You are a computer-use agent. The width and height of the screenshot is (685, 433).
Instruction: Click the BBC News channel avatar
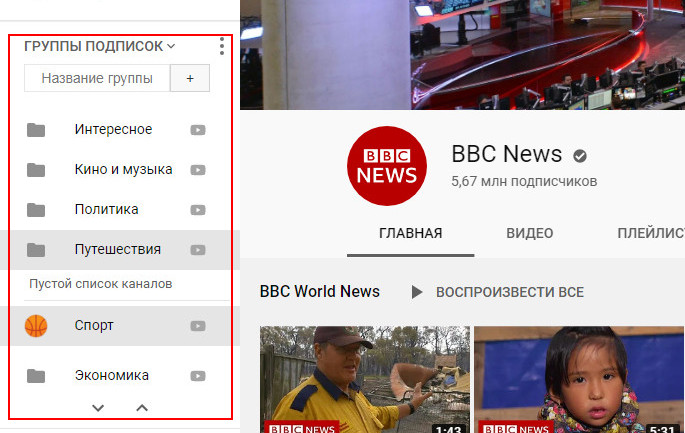(387, 166)
